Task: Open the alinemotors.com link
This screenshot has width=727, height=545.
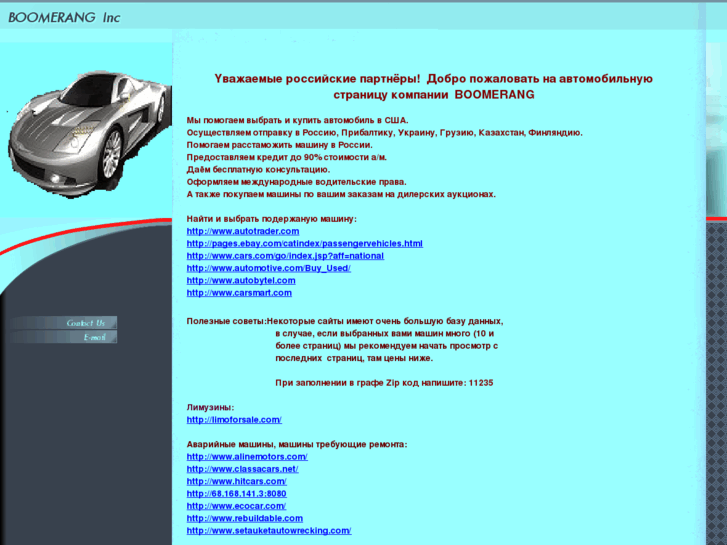Action: pos(247,457)
